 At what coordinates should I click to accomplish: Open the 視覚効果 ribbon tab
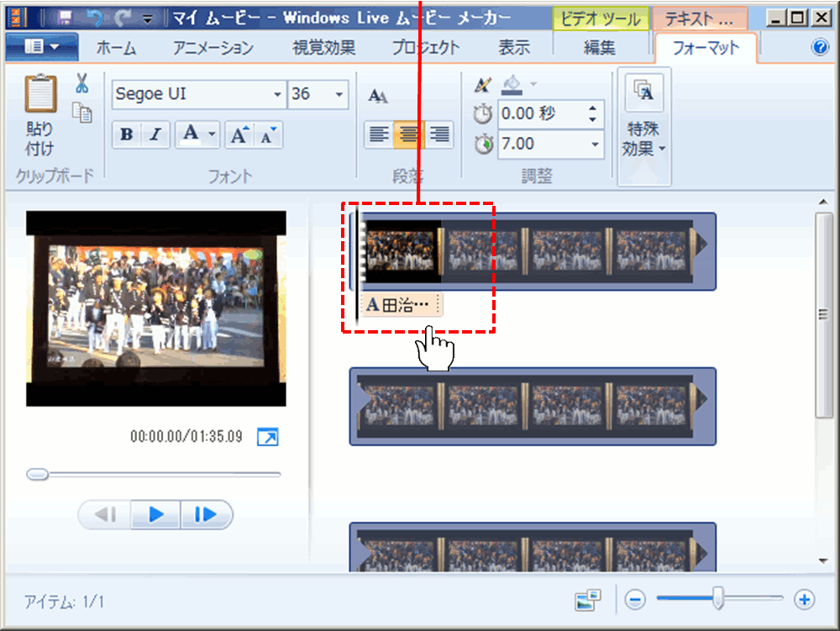323,48
